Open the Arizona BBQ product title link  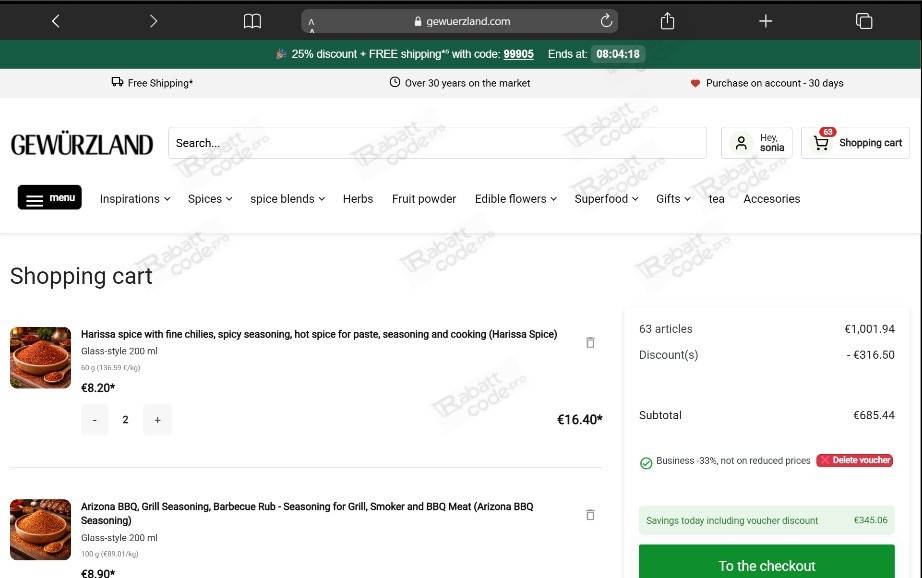[307, 513]
